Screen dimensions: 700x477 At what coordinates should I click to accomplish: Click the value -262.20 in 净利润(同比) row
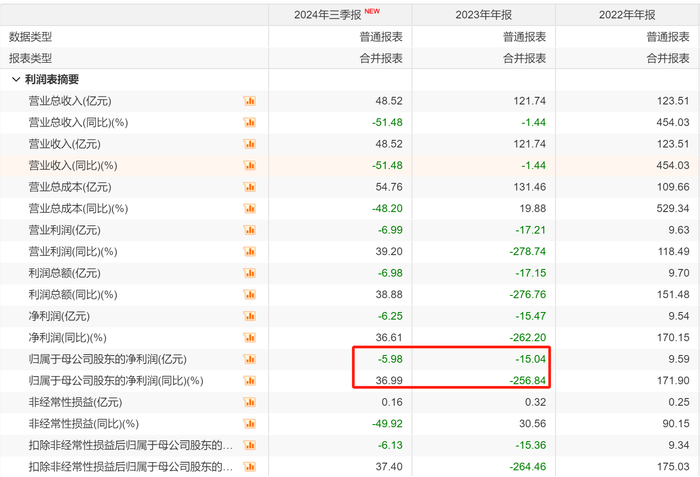[528, 338]
